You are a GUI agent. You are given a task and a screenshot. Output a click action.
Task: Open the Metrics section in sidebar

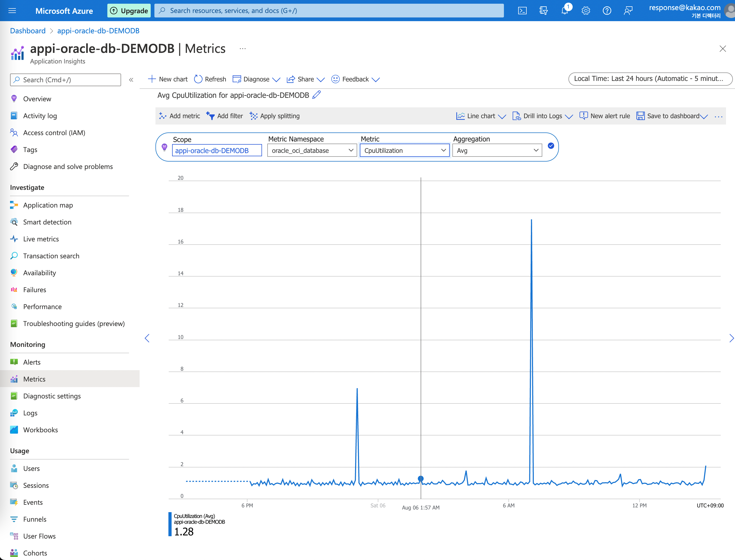pyautogui.click(x=34, y=379)
